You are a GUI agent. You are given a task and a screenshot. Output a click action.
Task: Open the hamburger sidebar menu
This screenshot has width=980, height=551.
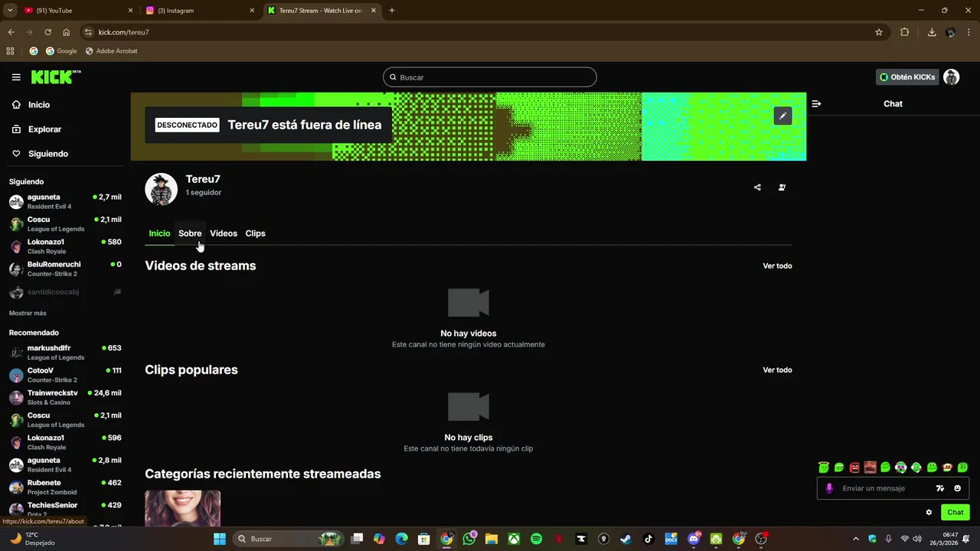tap(16, 77)
